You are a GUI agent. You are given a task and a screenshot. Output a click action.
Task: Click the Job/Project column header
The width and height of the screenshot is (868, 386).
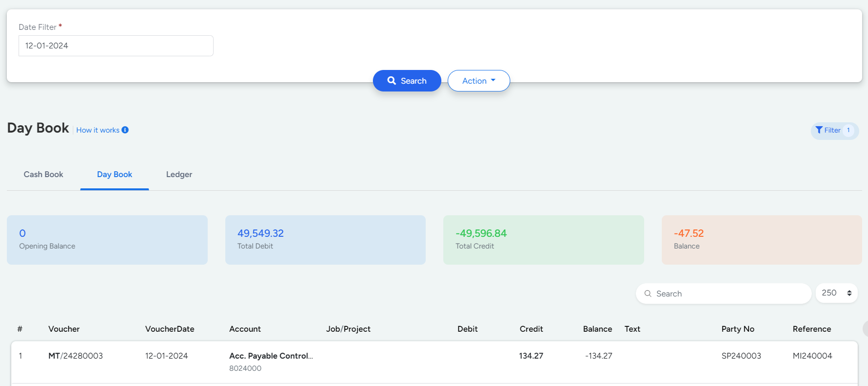[348, 329]
